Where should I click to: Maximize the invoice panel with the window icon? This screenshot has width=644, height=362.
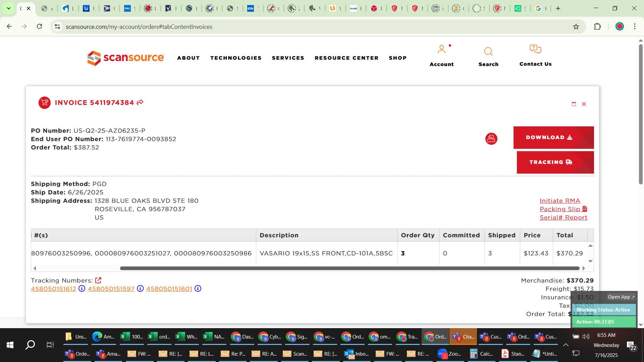pos(574,104)
